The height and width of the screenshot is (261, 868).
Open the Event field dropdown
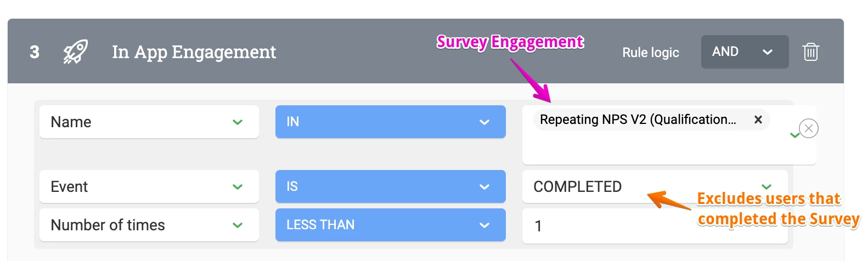point(149,186)
